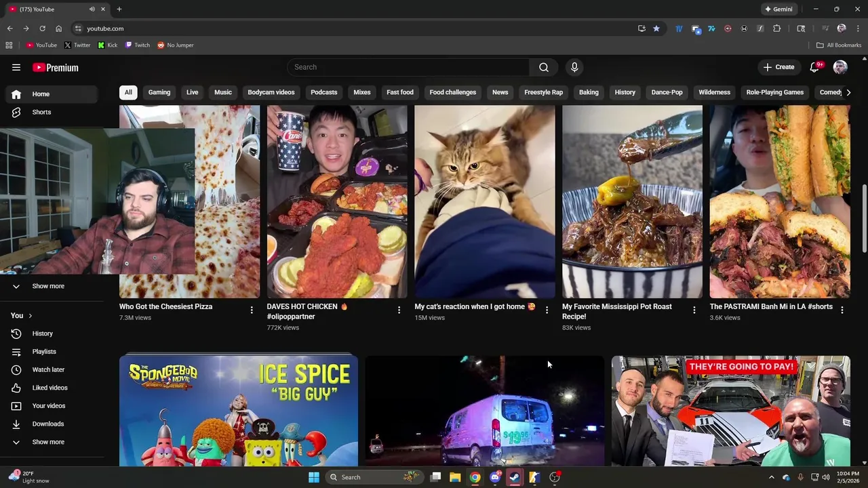Open File Explorer from the taskbar
Viewport: 868px width, 488px height.
(455, 477)
